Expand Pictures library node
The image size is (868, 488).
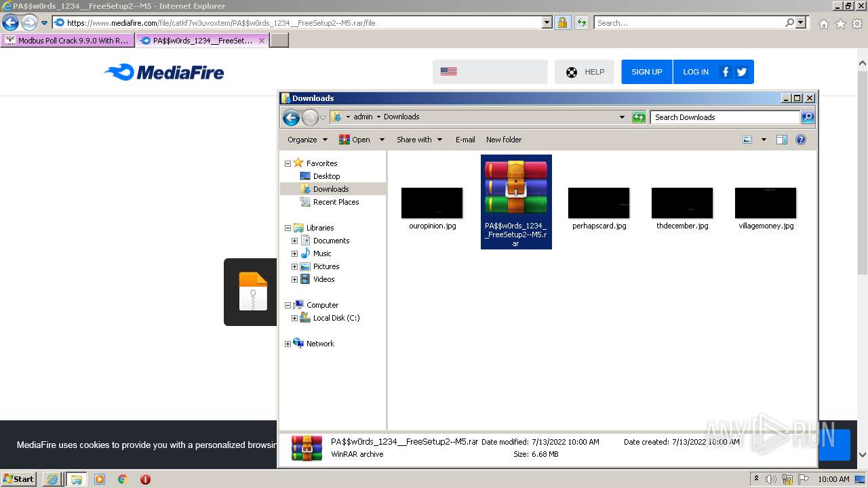pyautogui.click(x=294, y=266)
